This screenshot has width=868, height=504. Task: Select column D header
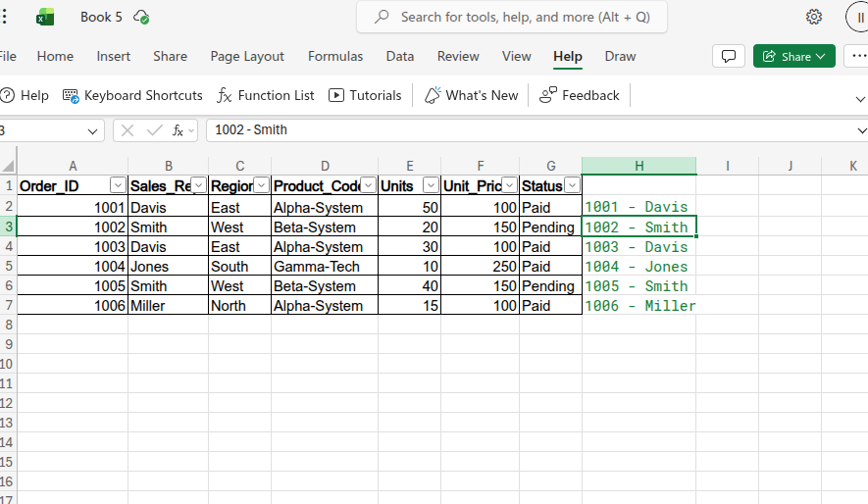[325, 166]
